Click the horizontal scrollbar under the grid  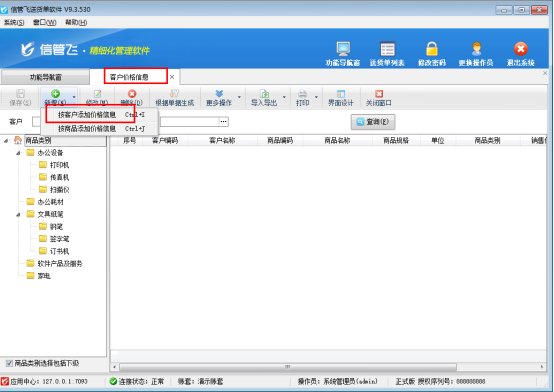(288, 367)
